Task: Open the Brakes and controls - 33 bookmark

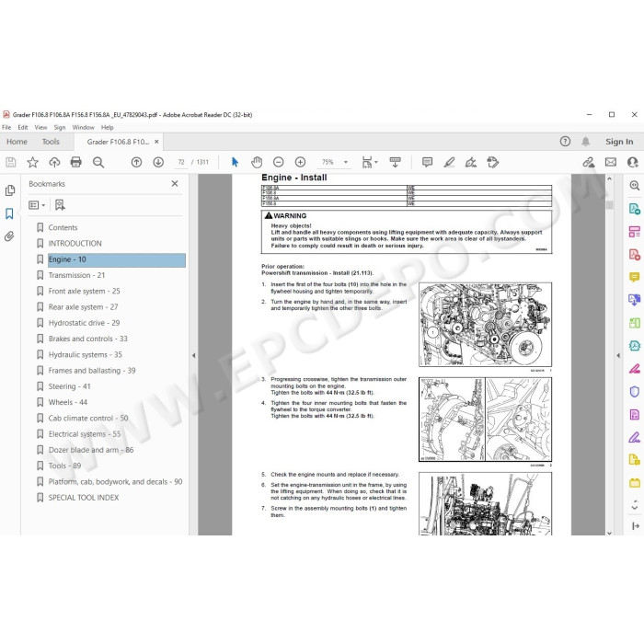Action: (88, 339)
